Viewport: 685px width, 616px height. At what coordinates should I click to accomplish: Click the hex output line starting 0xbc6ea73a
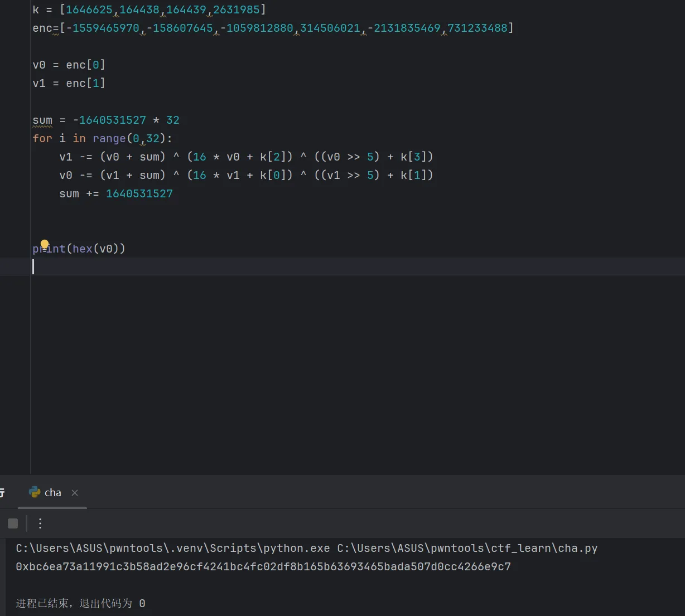pos(263,567)
